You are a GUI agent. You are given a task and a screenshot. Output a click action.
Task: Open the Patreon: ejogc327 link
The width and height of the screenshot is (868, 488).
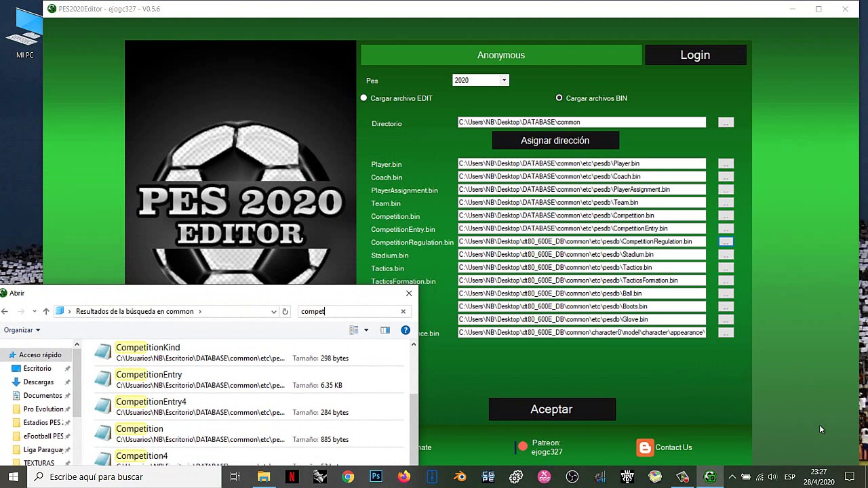[547, 447]
